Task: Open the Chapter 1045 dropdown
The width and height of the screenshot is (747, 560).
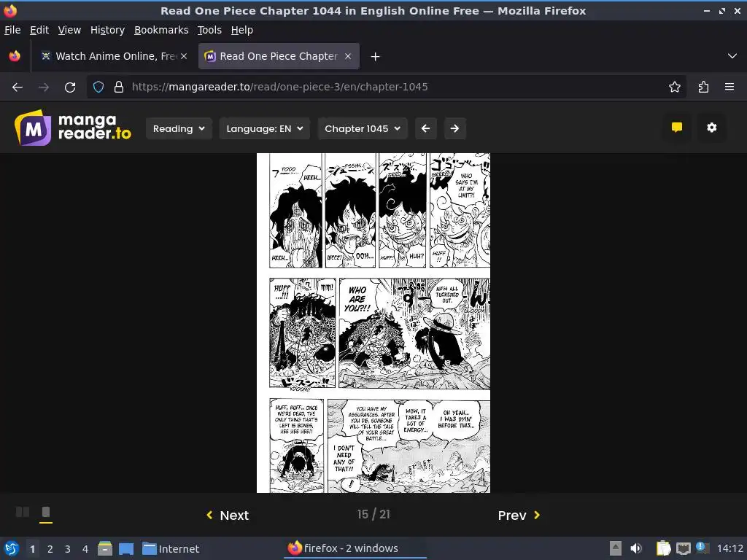Action: pyautogui.click(x=362, y=128)
